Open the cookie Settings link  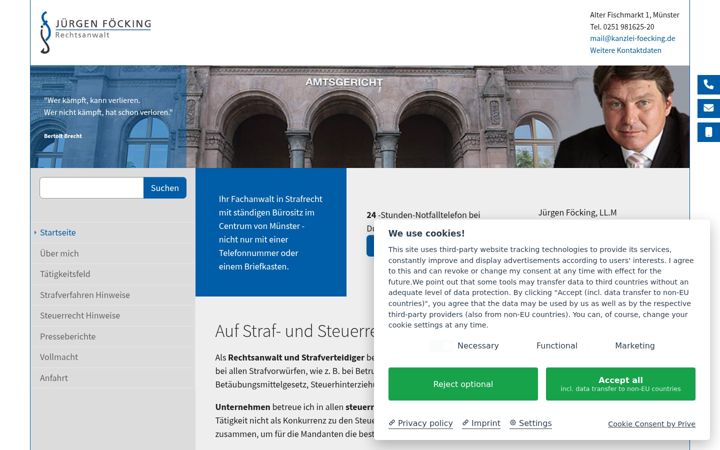pos(531,423)
